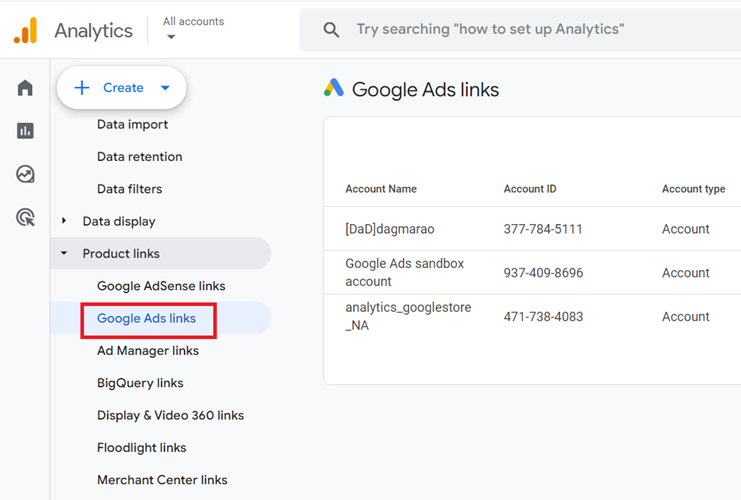Click the Account Name column header

click(381, 189)
